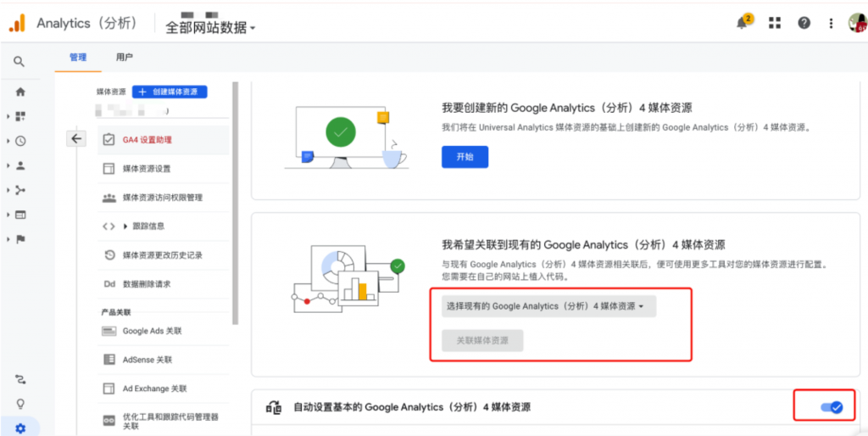Open Google Ads 关联 settings
Image resolution: width=868 pixels, height=436 pixels.
pos(153,331)
